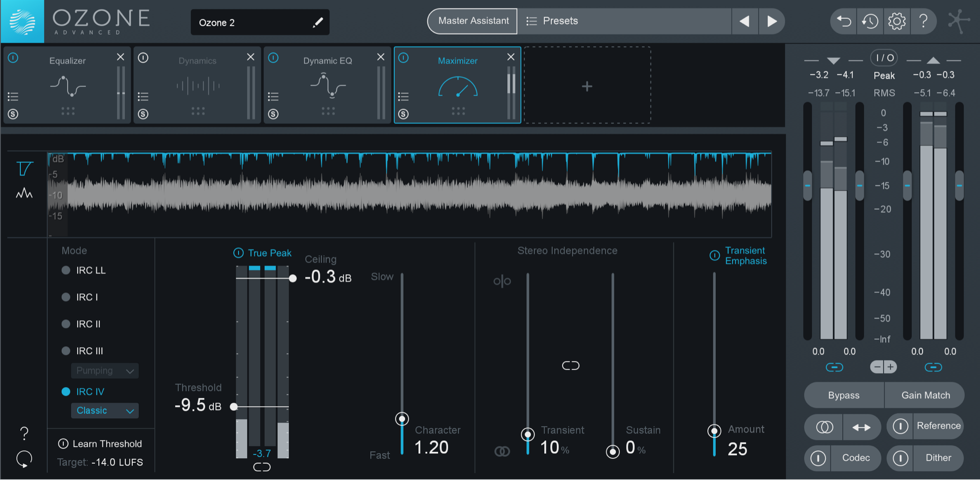This screenshot has height=480, width=980.
Task: Remove the Dynamic EQ module
Action: pos(381,57)
